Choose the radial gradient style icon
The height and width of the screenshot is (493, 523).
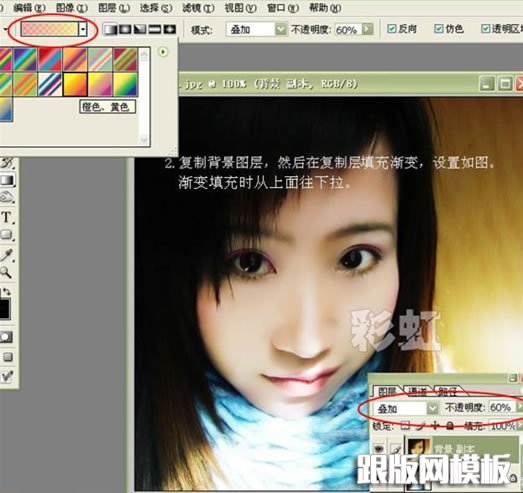[x=125, y=29]
